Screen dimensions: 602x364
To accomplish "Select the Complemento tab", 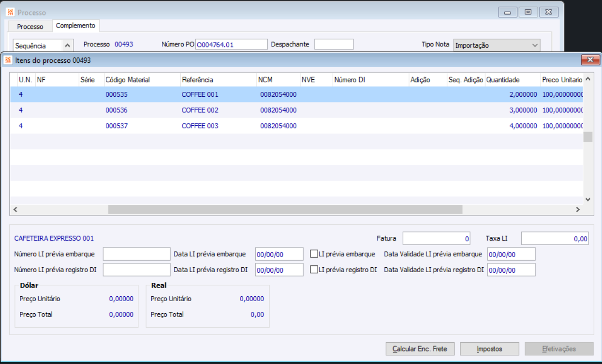I will pyautogui.click(x=75, y=26).
